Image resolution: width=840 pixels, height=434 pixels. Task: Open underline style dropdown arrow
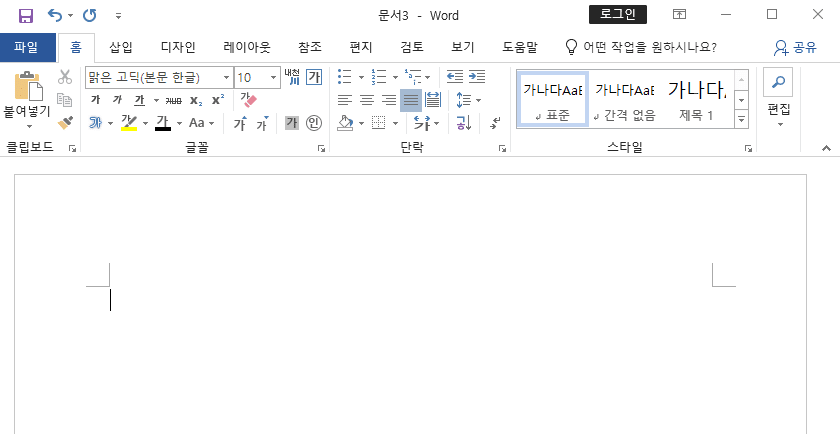[x=156, y=100]
